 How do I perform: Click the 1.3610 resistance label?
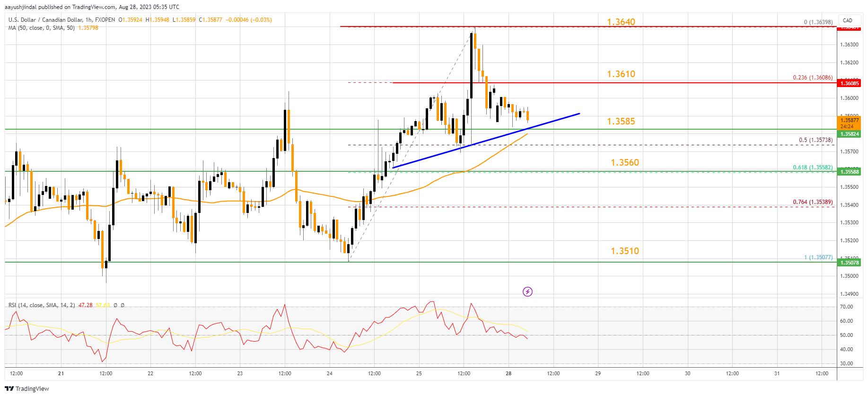pos(621,74)
